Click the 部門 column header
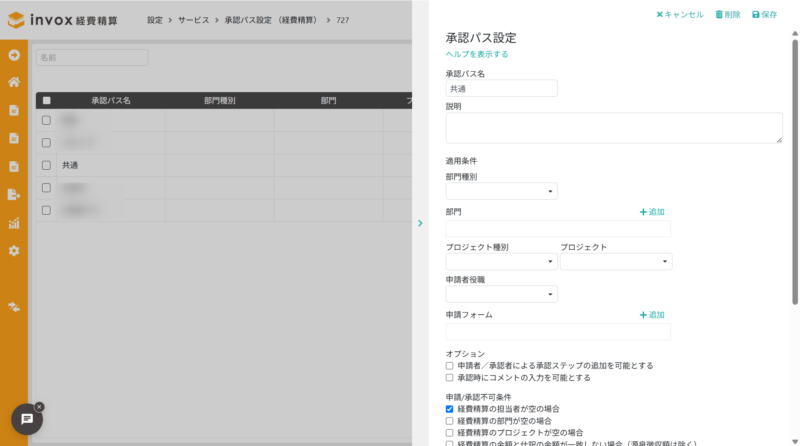 [x=329, y=101]
